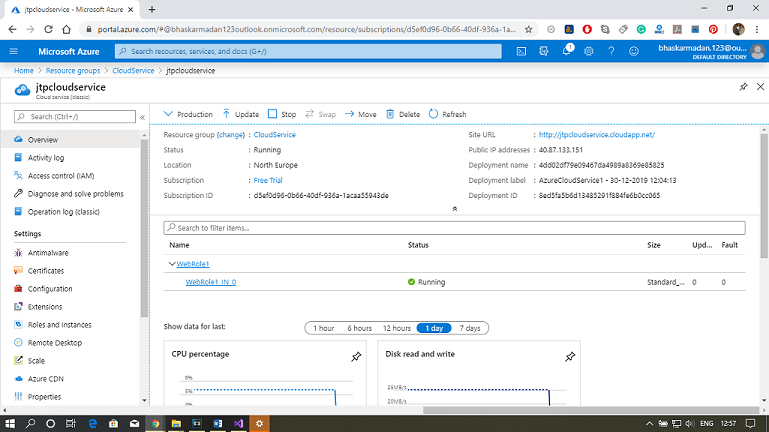Image resolution: width=769 pixels, height=432 pixels.
Task: Open Configuration settings
Action: pyautogui.click(x=50, y=289)
